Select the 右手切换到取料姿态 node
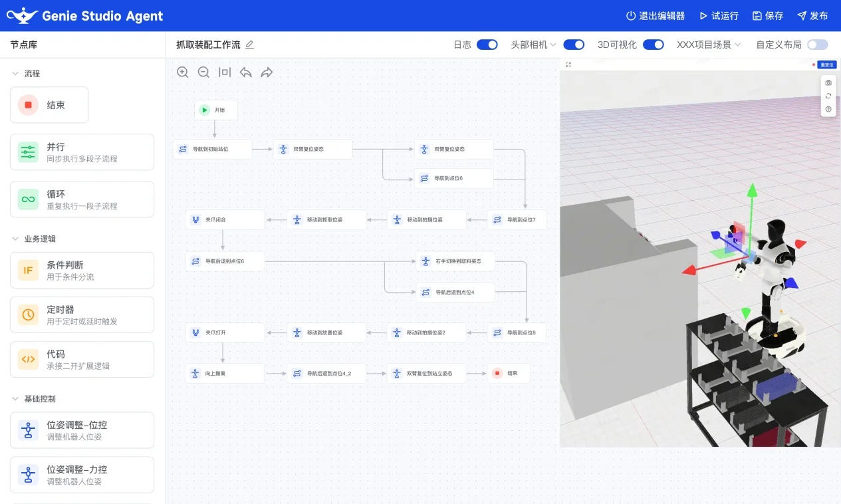 455,261
